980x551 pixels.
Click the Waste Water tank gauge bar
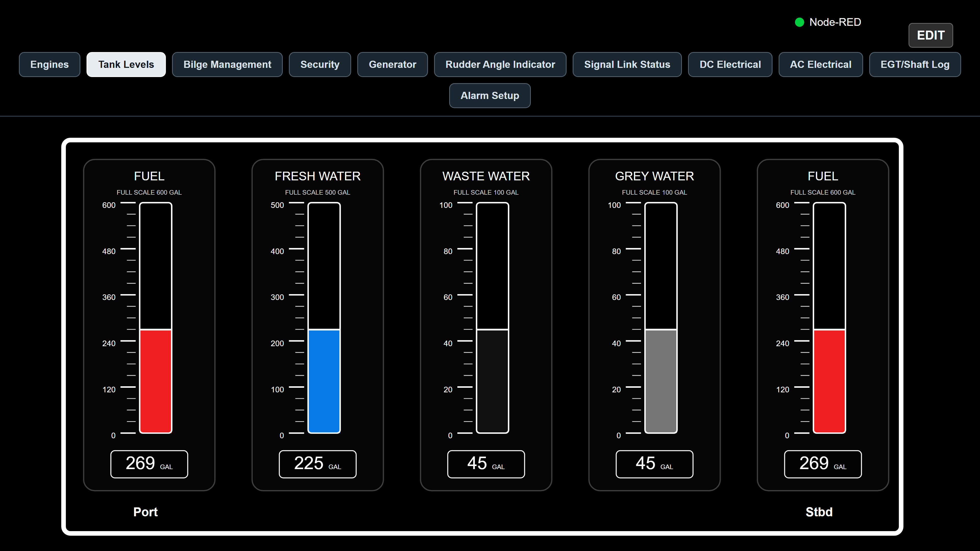[492, 318]
